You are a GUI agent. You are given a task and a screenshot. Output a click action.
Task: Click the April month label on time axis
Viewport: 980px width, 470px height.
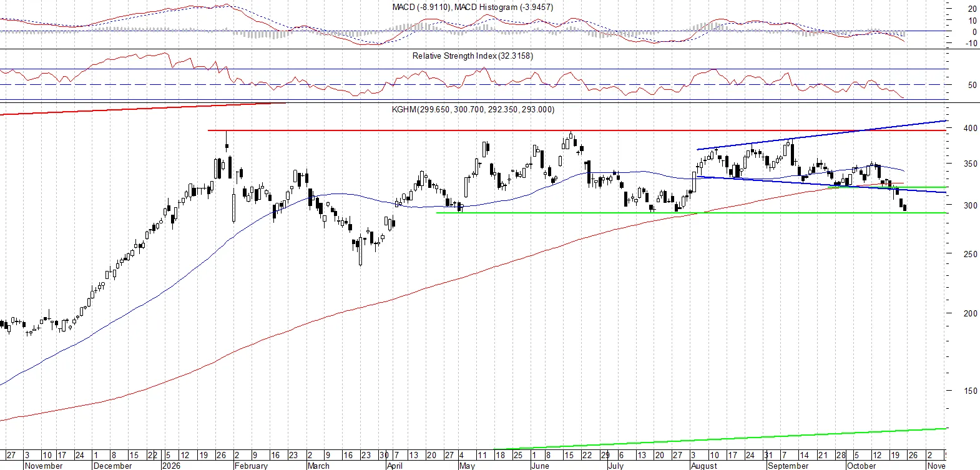pyautogui.click(x=394, y=466)
